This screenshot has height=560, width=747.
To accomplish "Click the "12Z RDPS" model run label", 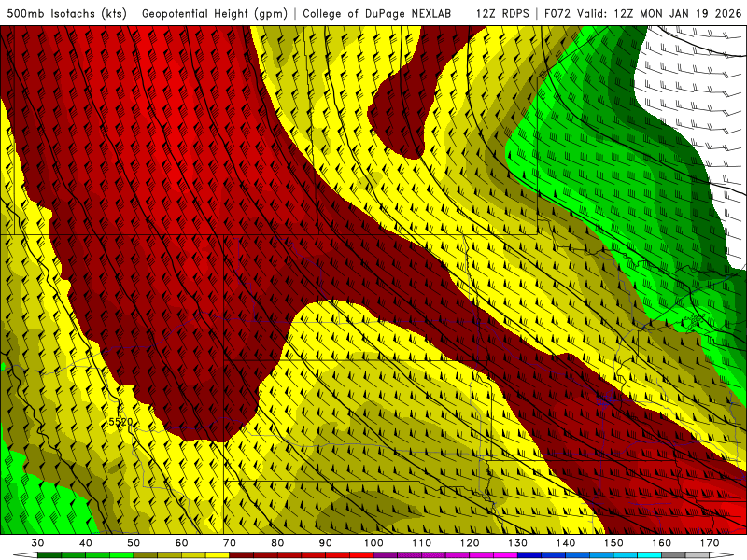I will tap(502, 13).
